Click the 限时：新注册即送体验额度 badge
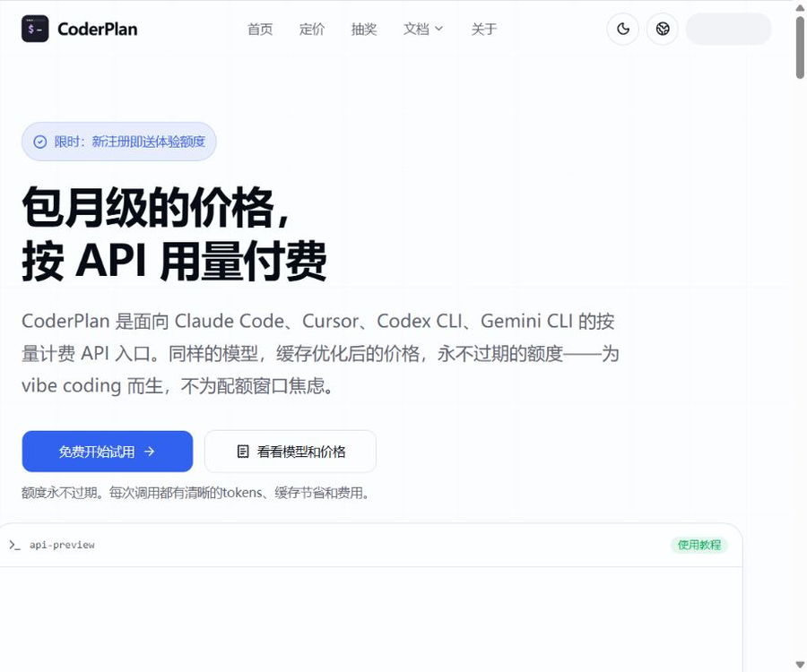 point(119,142)
